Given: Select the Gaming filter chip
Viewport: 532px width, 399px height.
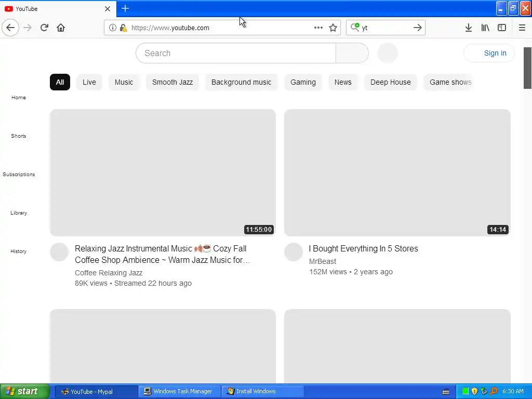Looking at the screenshot, I should click(303, 82).
